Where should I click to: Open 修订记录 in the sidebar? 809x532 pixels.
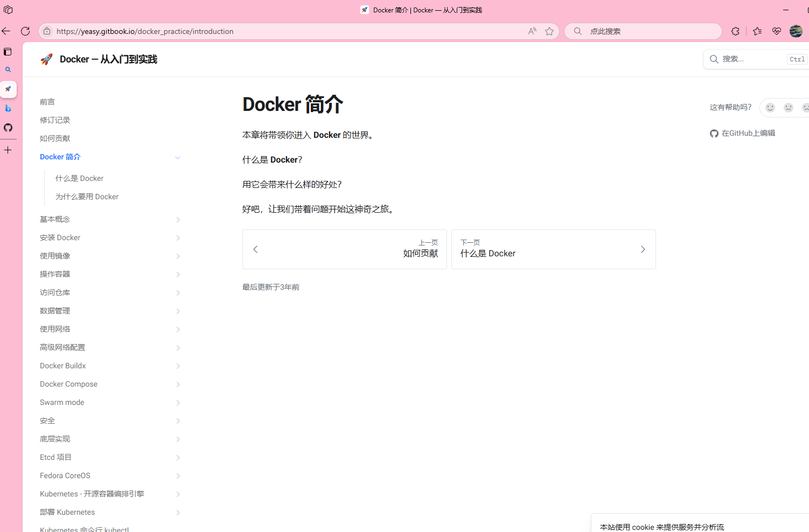[x=55, y=120]
